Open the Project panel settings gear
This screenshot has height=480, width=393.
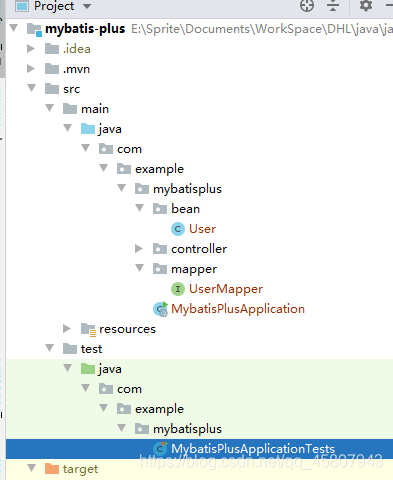point(365,6)
